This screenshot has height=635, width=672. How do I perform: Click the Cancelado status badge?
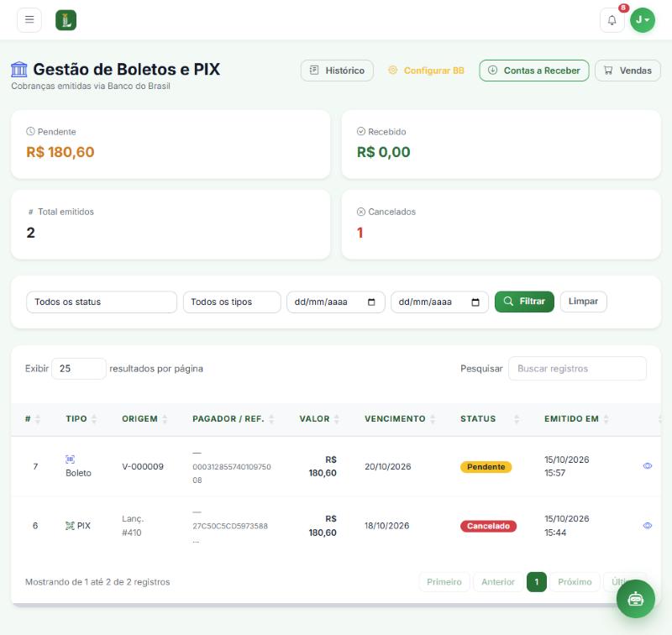coord(488,526)
